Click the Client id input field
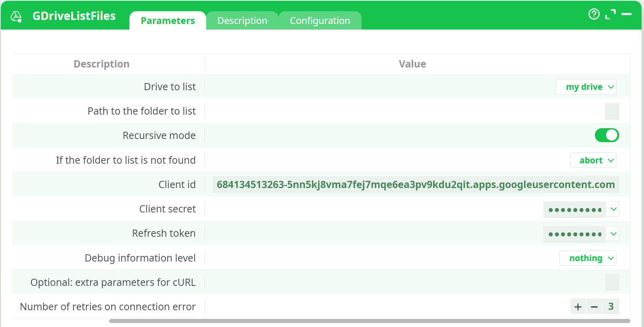 click(415, 184)
